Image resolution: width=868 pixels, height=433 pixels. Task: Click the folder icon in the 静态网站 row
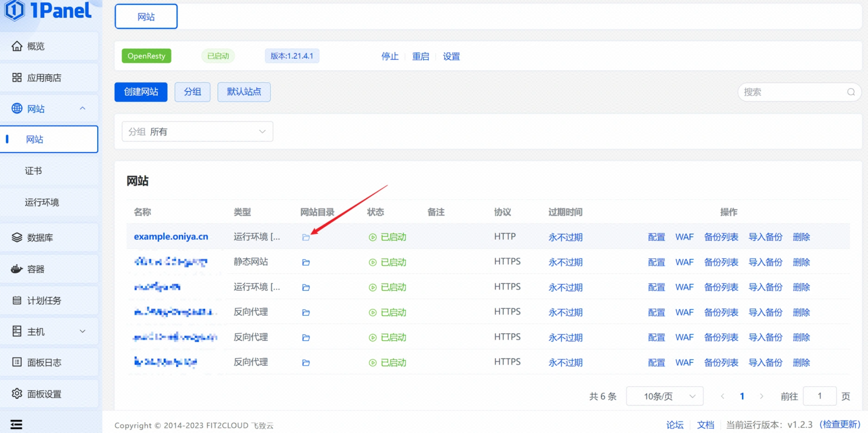[x=306, y=262]
